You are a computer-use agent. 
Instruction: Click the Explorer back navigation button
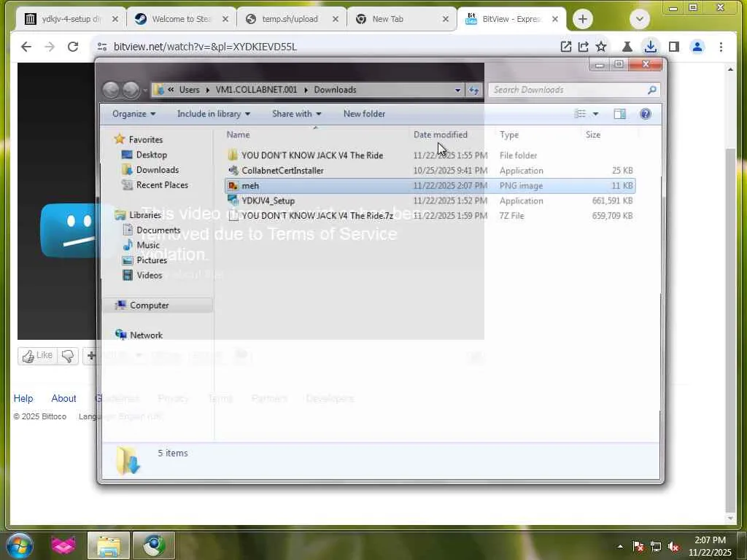111,90
